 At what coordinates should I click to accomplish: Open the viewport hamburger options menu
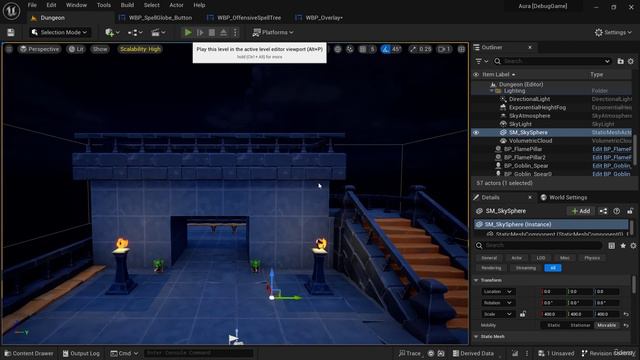click(9, 49)
